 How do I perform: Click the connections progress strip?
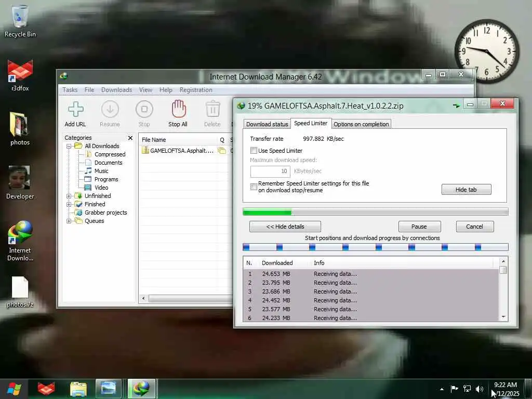(375, 247)
